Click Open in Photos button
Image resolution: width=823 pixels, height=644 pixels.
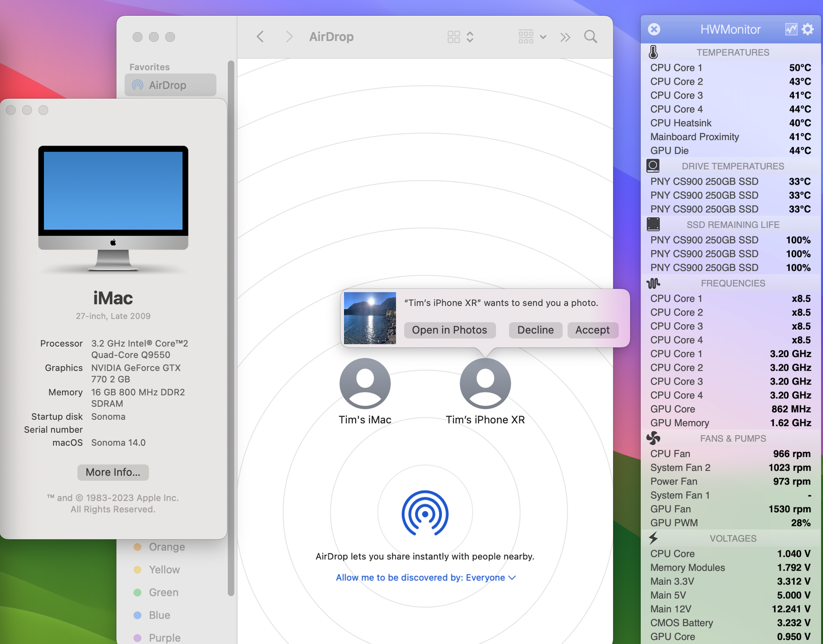449,330
